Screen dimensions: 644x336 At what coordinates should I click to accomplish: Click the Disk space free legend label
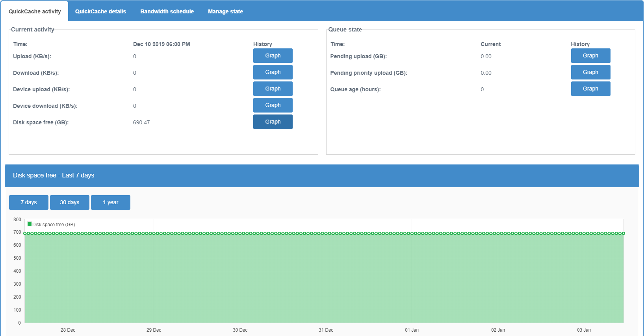pos(54,225)
